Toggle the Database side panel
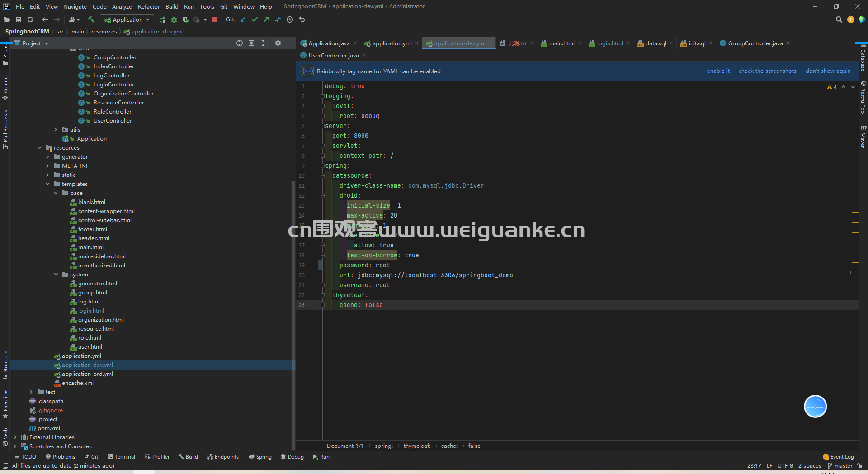The height and width of the screenshot is (474, 868). pyautogui.click(x=863, y=58)
